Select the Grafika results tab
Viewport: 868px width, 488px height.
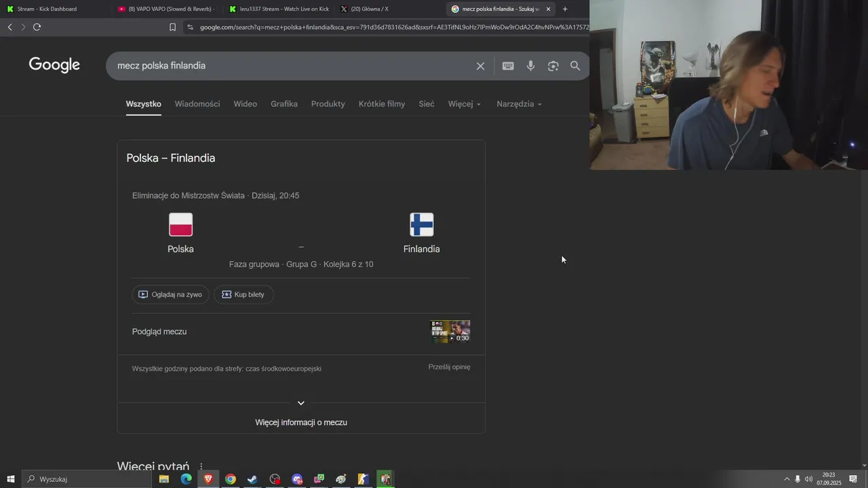click(x=284, y=104)
